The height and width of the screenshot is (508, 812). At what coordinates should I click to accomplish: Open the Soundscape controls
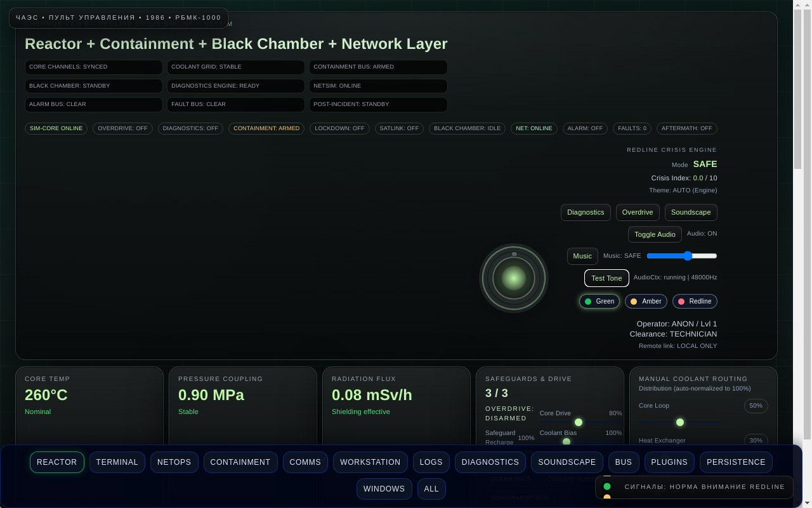[690, 212]
